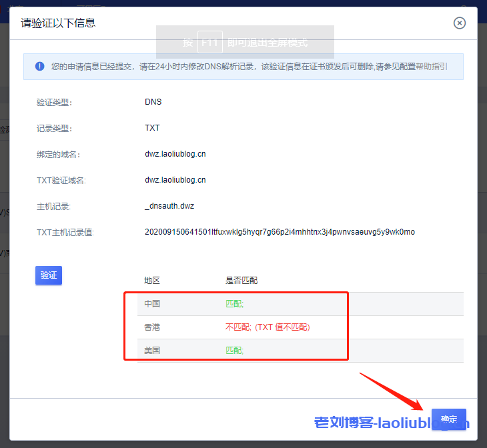The height and width of the screenshot is (448, 487).
Task: Click the green 匹配 status for 中国
Action: click(x=234, y=304)
